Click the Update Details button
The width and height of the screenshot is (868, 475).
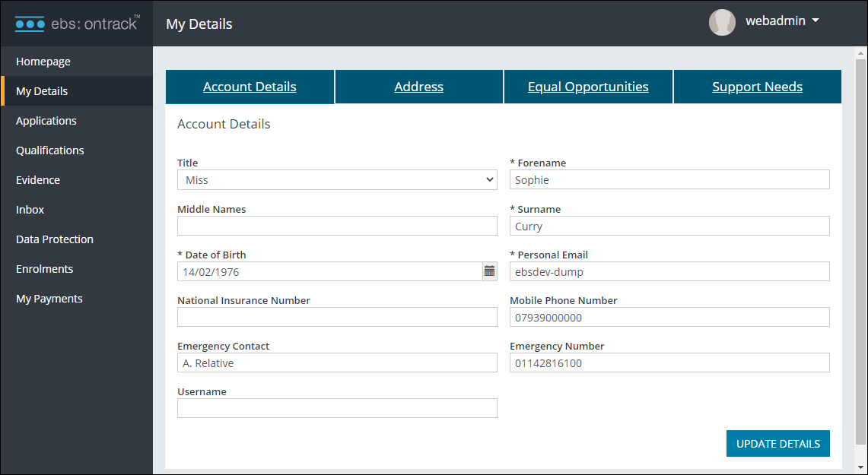point(777,443)
